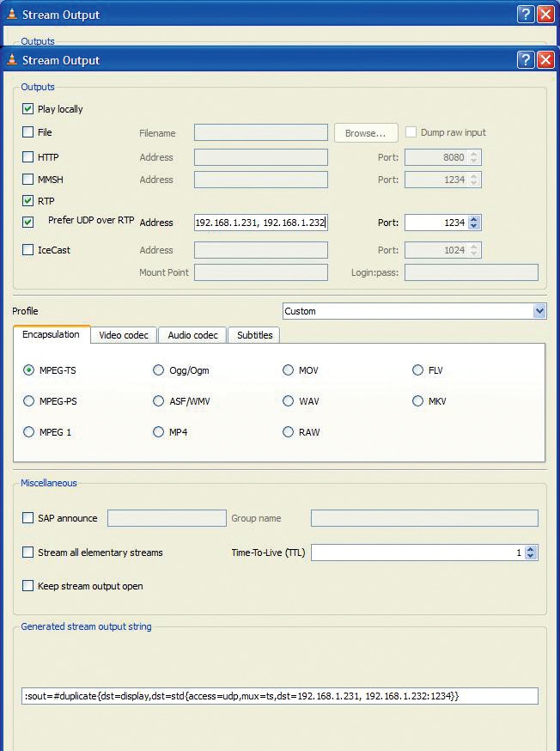Click the MMSH Port spinner arrows
560x751 pixels.
pos(474,180)
